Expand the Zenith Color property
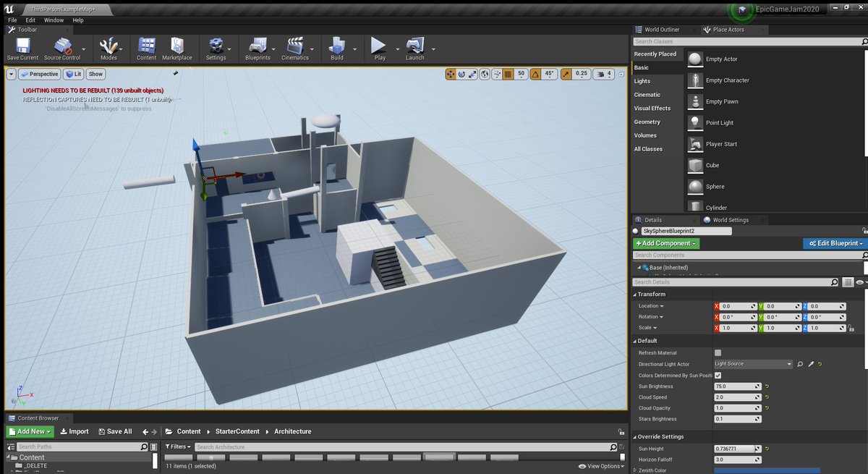Image resolution: width=868 pixels, height=474 pixels. [x=636, y=470]
